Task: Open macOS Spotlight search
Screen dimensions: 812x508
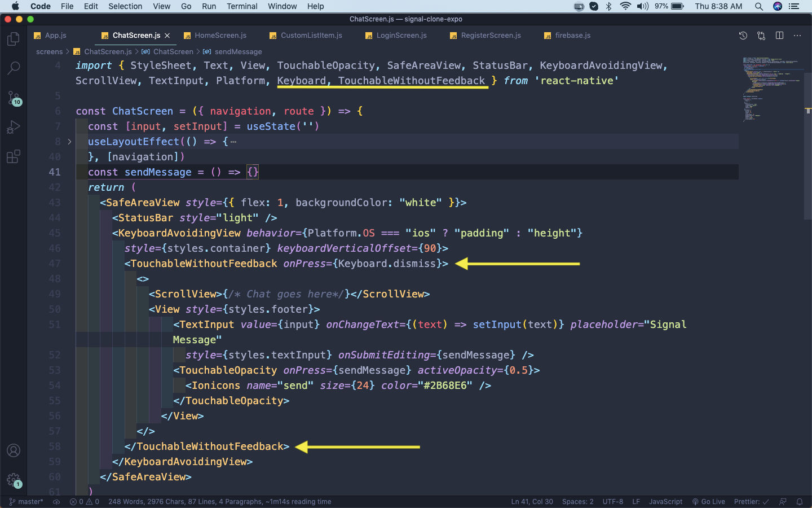Action: pos(759,6)
